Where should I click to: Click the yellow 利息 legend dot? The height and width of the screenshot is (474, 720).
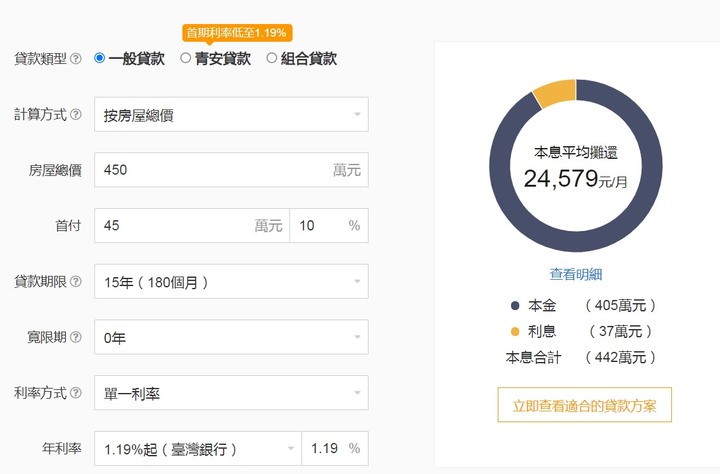click(x=515, y=332)
